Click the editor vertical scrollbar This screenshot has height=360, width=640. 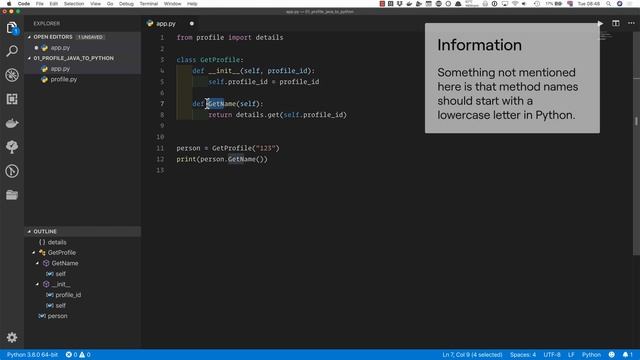coord(636,143)
